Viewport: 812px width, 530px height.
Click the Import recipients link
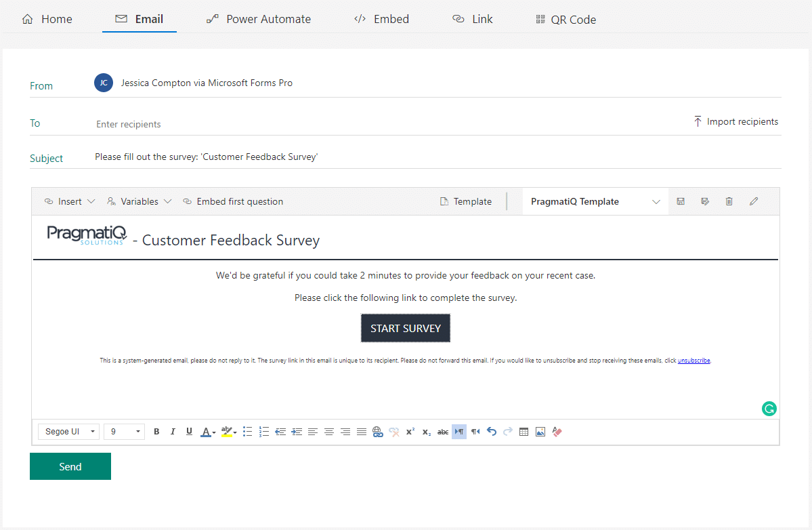click(735, 122)
